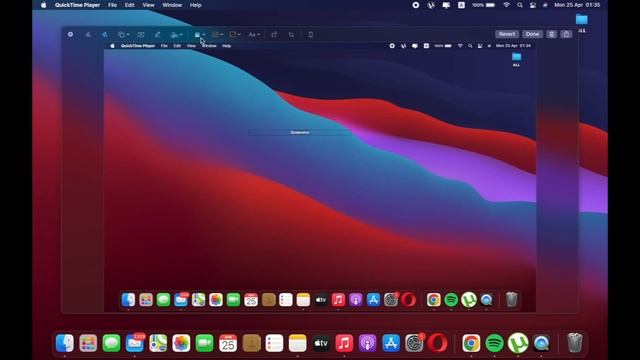
Task: Open Spotlight search in menu bar
Action: [520, 5]
